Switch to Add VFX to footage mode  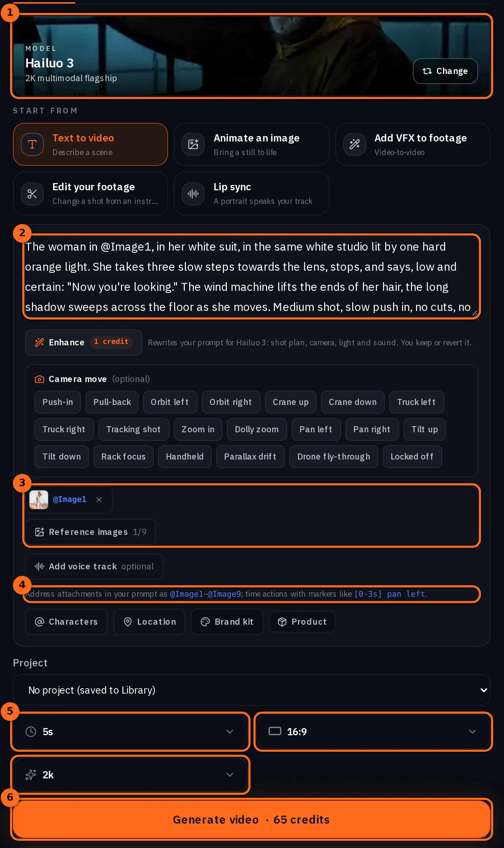413,144
